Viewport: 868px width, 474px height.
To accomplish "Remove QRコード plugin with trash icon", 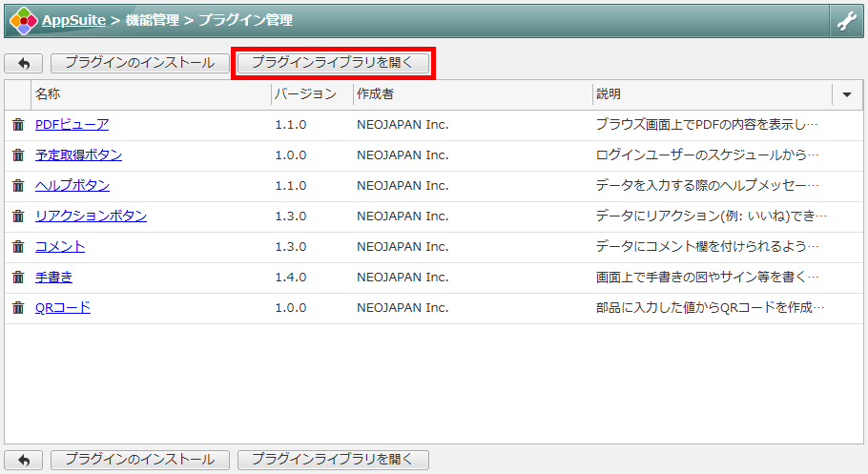I will 18,307.
